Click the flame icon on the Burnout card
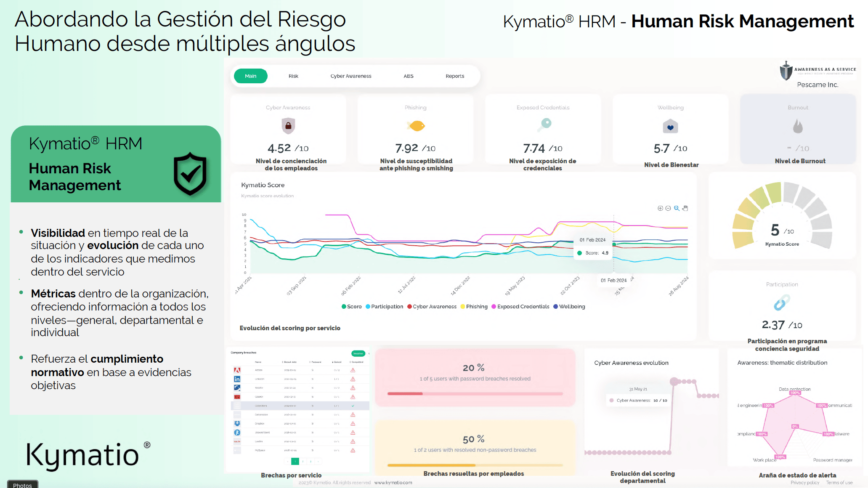 [x=798, y=125]
